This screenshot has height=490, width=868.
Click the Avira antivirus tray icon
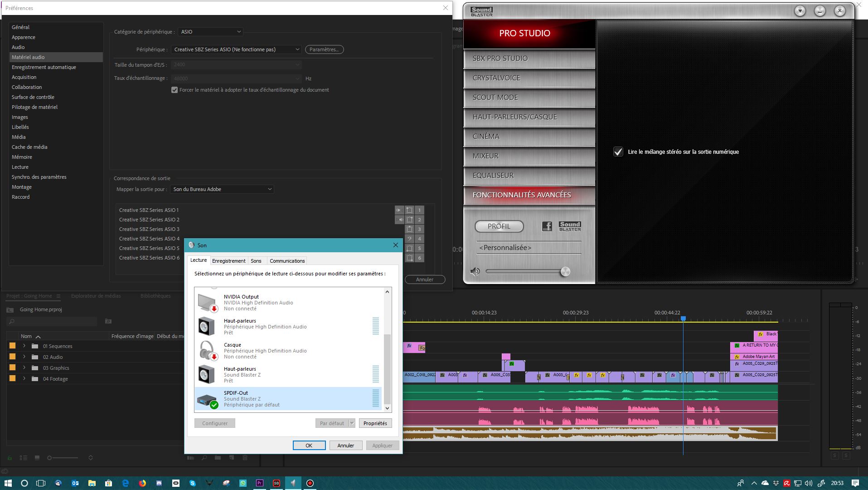(787, 483)
